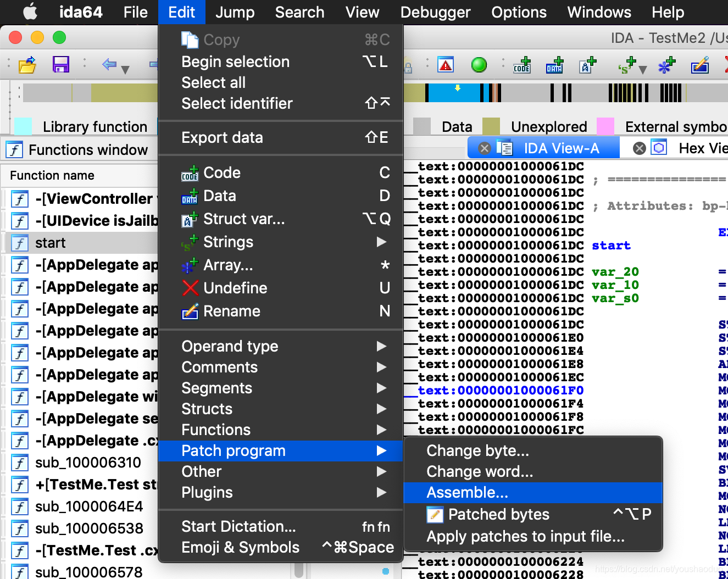Click the toolbar Convert to Code icon
Screen dimensions: 728x579
[522, 65]
